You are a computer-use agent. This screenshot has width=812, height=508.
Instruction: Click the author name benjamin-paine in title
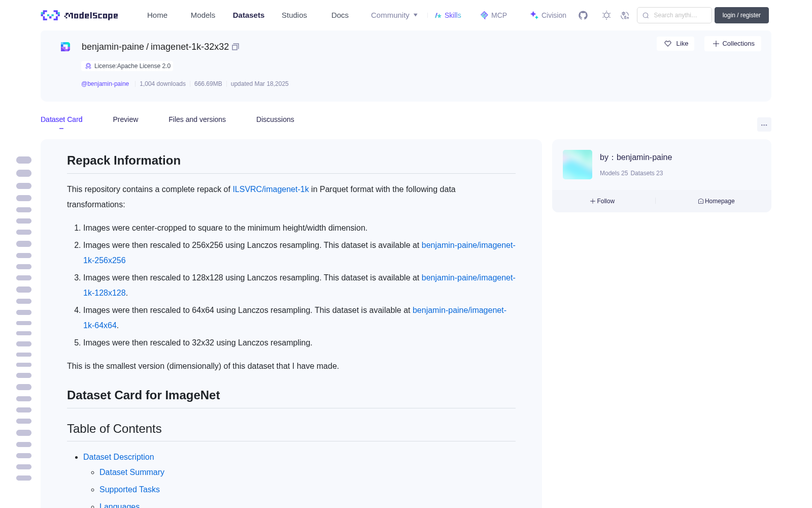113,47
